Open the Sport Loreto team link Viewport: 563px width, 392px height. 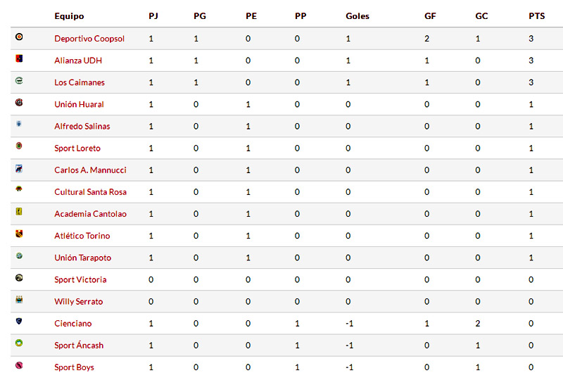(77, 148)
